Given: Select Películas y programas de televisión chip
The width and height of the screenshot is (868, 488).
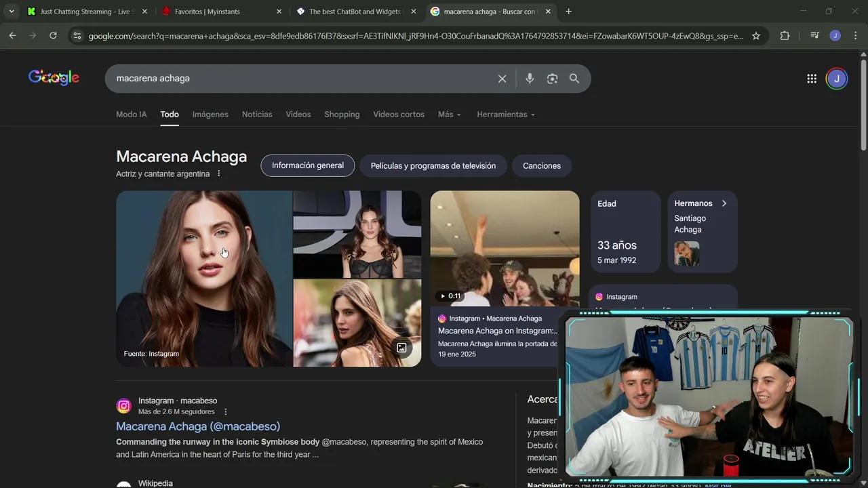Looking at the screenshot, I should [433, 165].
